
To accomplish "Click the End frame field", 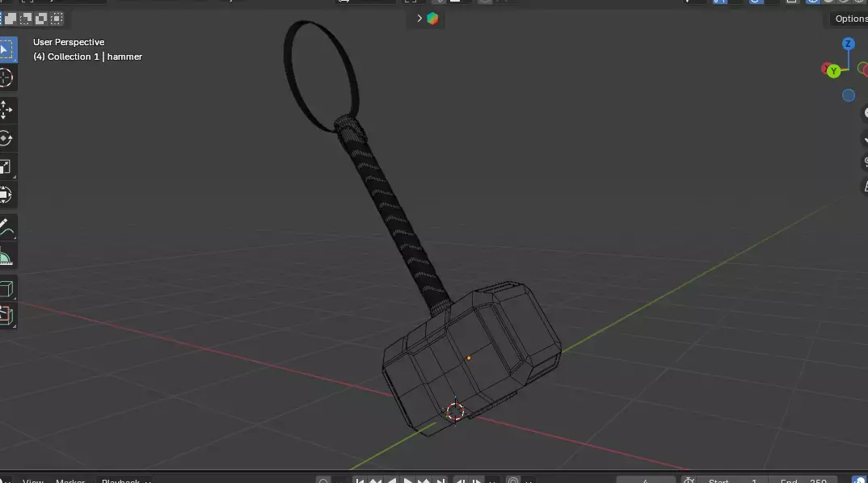I will click(803, 481).
